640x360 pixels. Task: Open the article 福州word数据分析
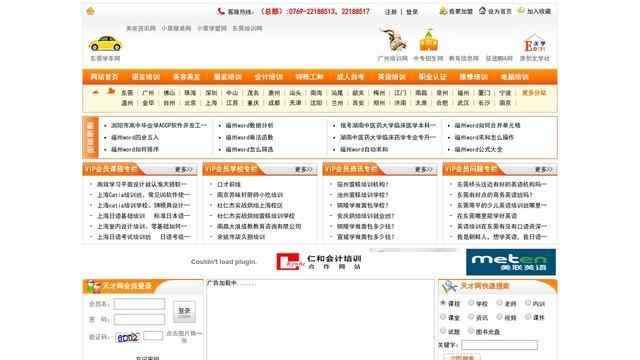pos(249,126)
